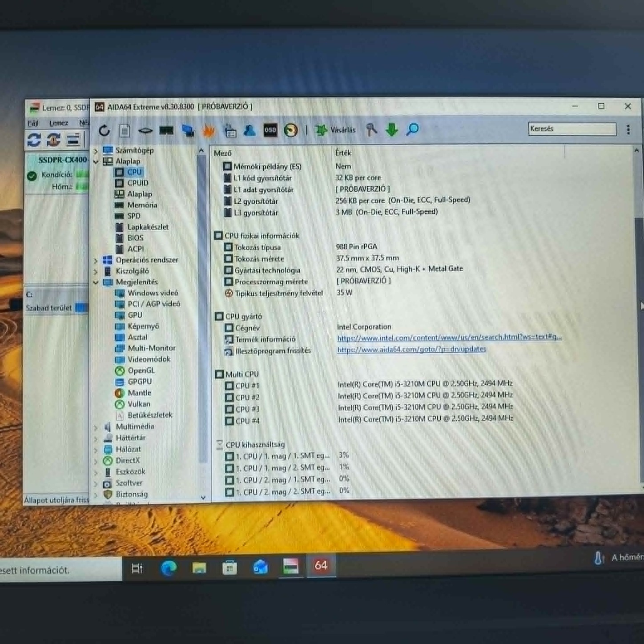
Task: Launch the disk benchmark icon in AIDA64 toolbar
Action: coord(145,131)
